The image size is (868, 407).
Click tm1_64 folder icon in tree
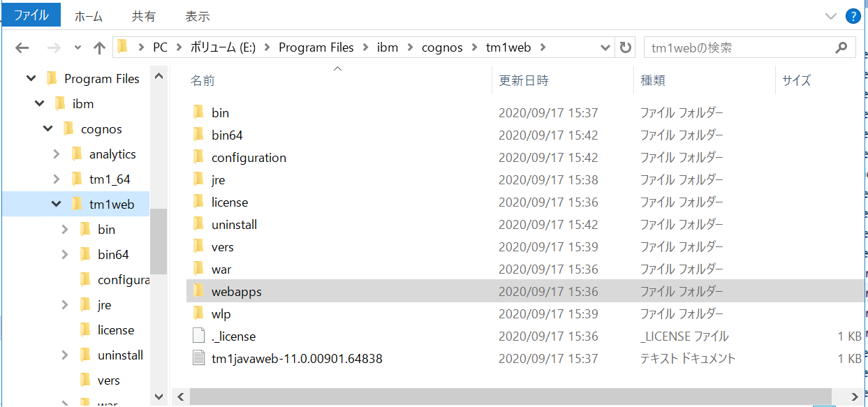77,179
